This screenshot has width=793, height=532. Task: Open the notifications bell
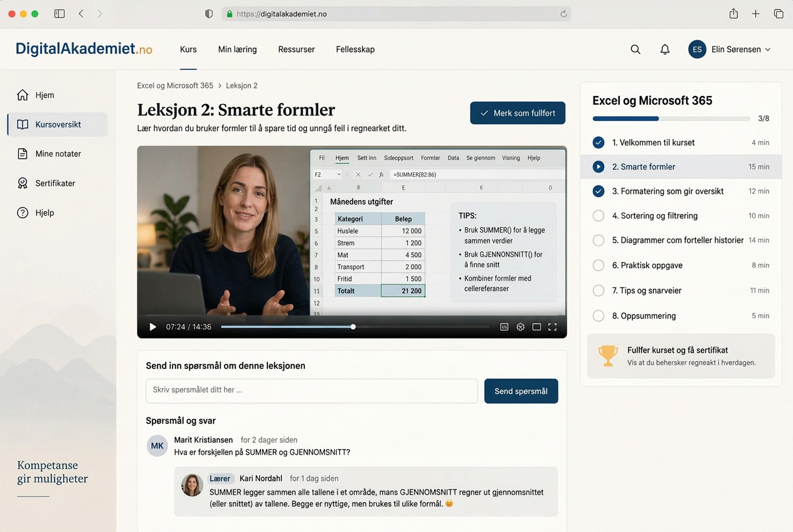click(x=665, y=50)
